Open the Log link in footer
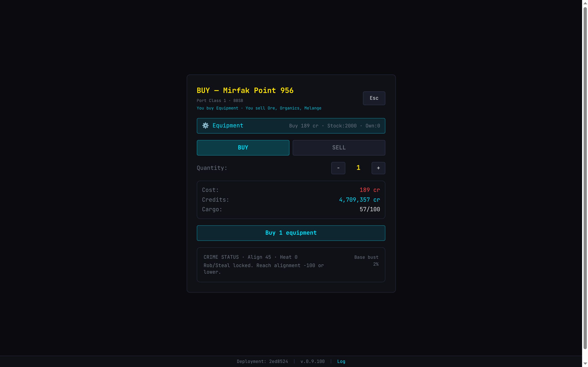 click(x=341, y=361)
